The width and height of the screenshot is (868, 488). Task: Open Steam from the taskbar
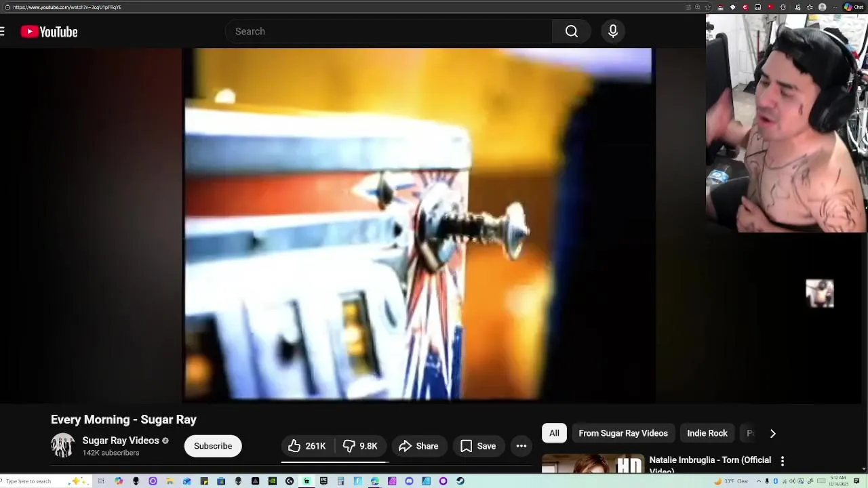pyautogui.click(x=460, y=481)
